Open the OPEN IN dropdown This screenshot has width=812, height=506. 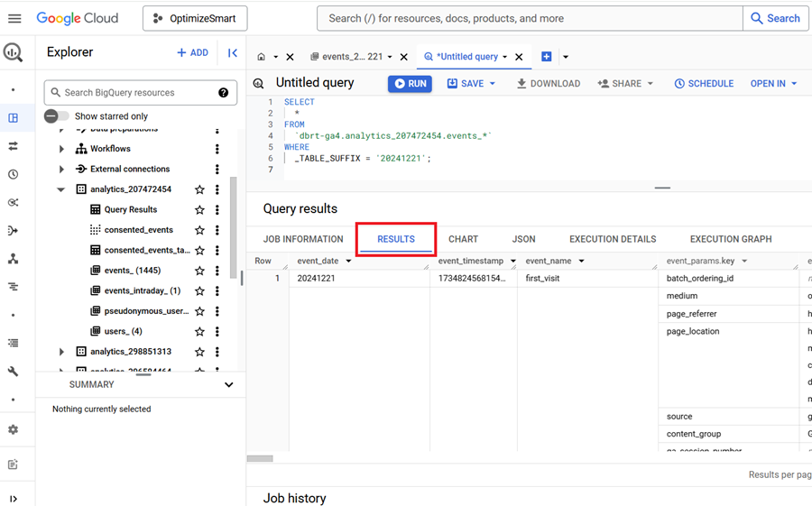pyautogui.click(x=773, y=84)
